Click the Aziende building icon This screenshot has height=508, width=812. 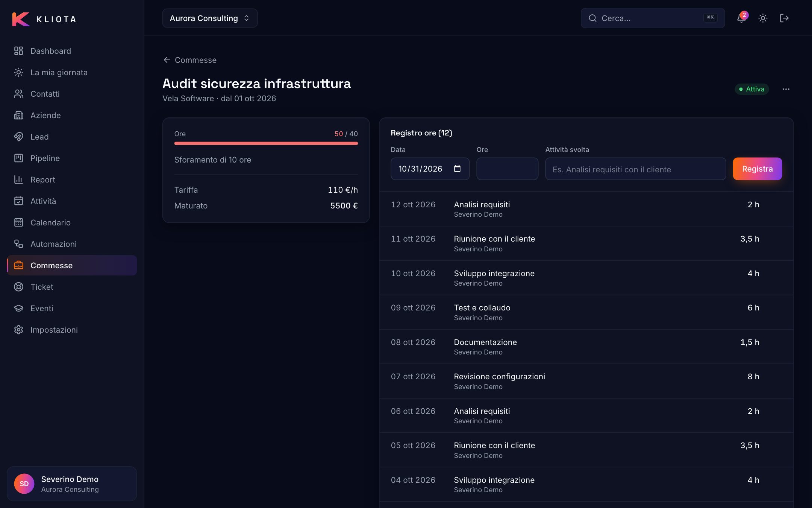coord(18,115)
